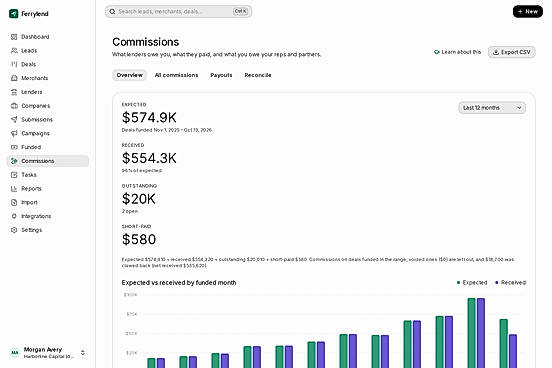Image resolution: width=552 pixels, height=368 pixels.
Task: Open Settings via its gear icon
Action: (x=14, y=230)
